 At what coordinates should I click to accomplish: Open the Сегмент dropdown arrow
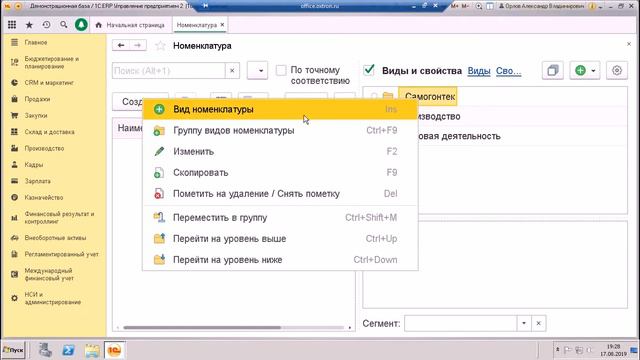pos(524,323)
